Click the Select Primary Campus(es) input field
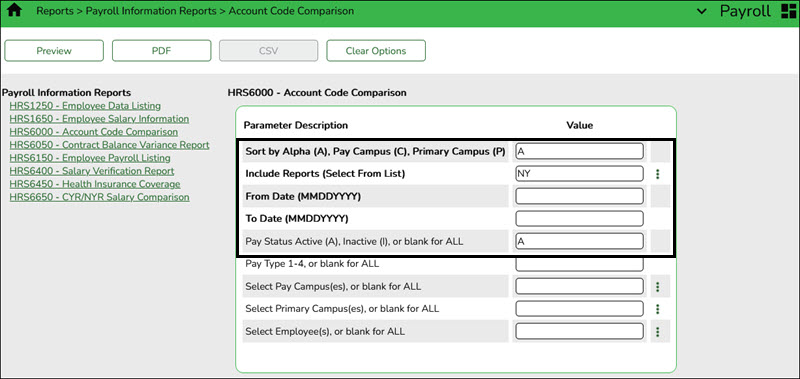 coord(580,309)
